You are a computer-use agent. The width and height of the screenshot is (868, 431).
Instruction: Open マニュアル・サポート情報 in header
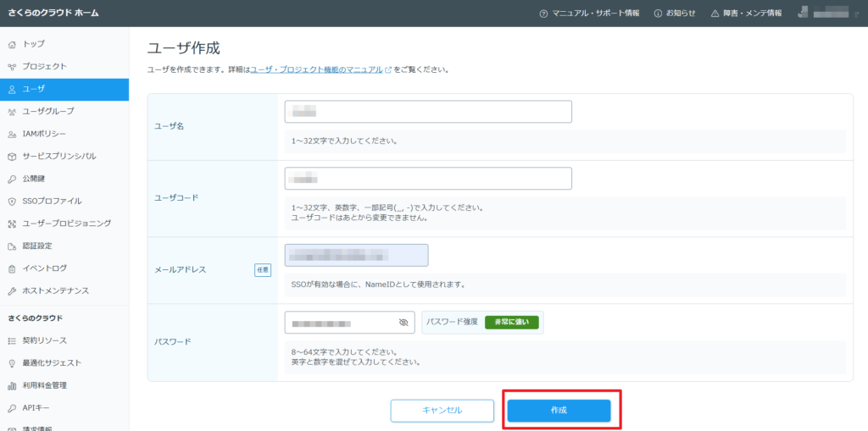pyautogui.click(x=589, y=14)
